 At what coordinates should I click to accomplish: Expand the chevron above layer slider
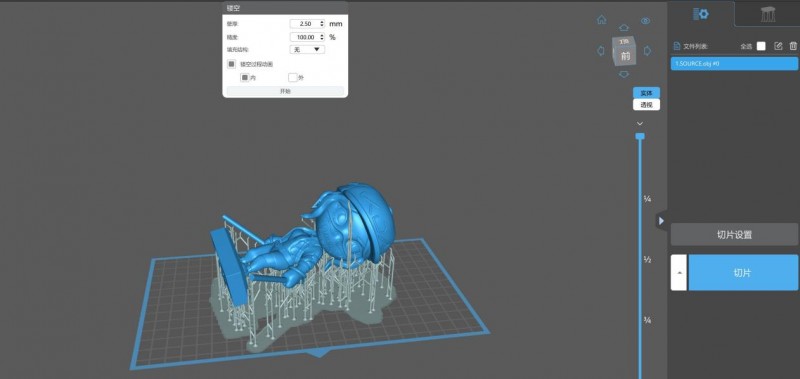(x=640, y=123)
